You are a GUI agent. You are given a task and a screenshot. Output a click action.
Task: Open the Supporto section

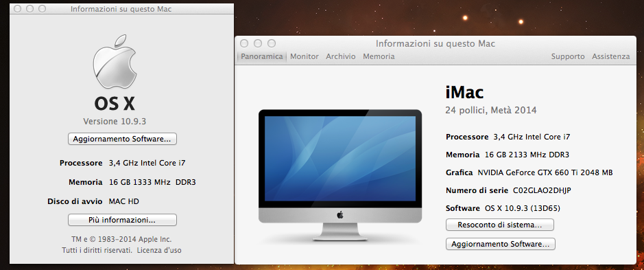coord(568,56)
